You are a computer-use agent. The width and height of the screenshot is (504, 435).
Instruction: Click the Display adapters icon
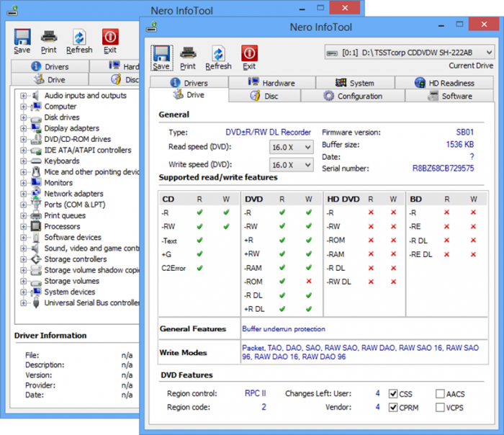(x=36, y=128)
